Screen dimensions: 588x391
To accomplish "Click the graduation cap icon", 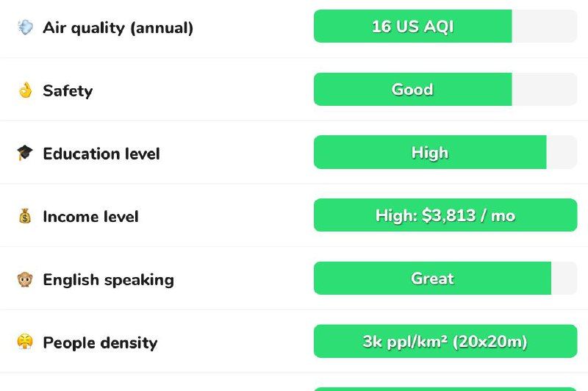I will pos(25,154).
